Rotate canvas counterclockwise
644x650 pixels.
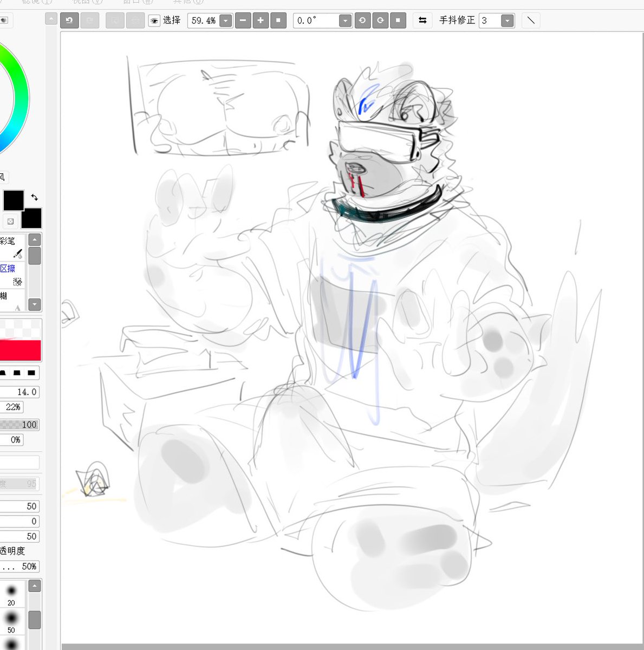point(362,21)
